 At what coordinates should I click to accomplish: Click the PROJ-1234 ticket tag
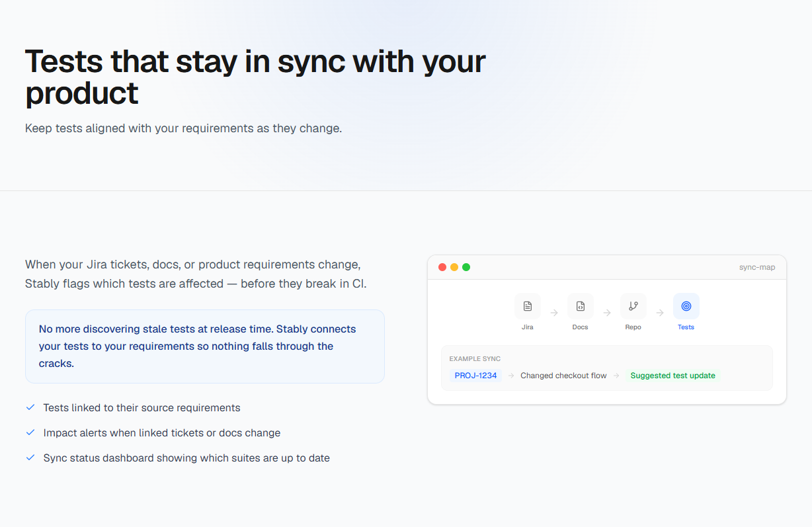475,376
